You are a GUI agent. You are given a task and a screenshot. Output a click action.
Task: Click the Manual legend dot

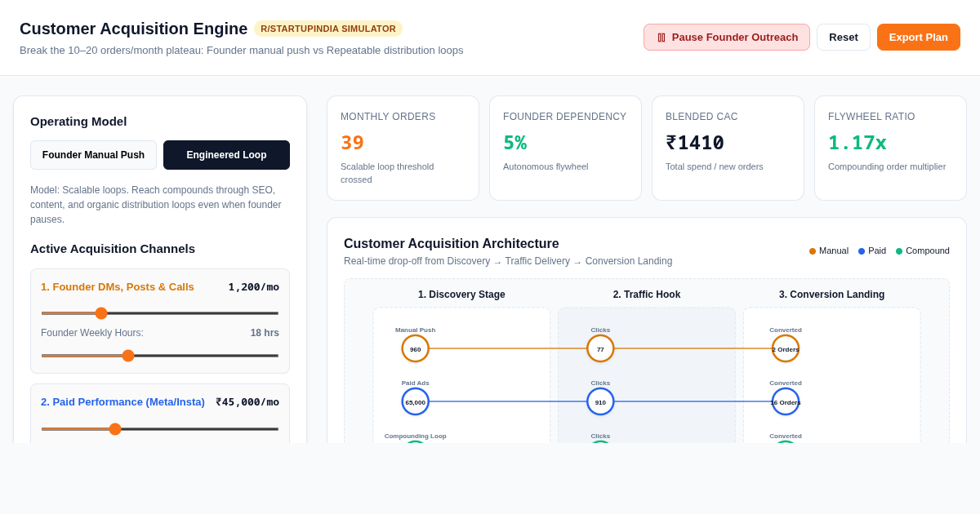click(x=813, y=251)
